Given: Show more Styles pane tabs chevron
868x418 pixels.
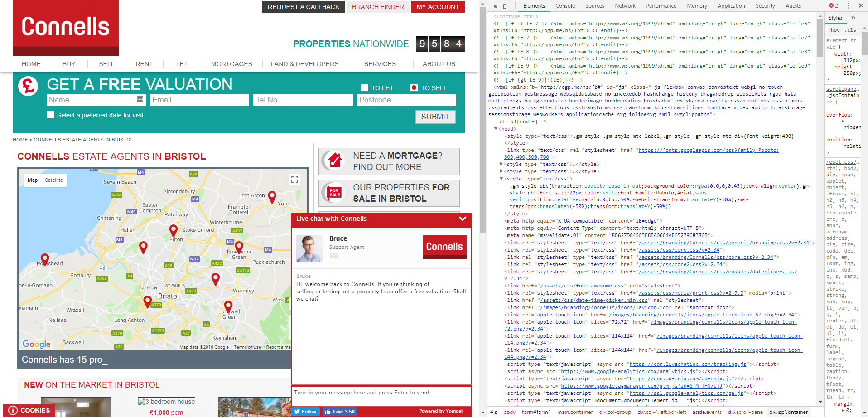Looking at the screenshot, I should 853,18.
